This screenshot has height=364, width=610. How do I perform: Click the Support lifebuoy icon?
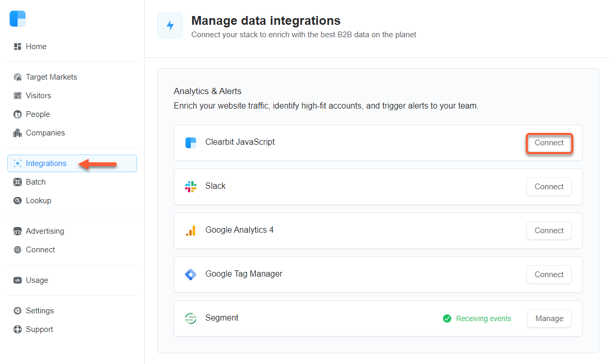coord(18,329)
